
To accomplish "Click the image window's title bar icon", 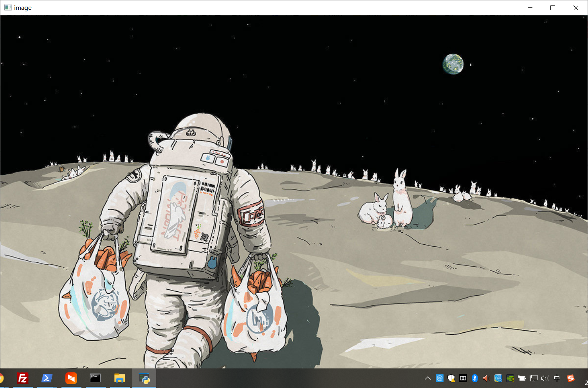I will pyautogui.click(x=8, y=7).
